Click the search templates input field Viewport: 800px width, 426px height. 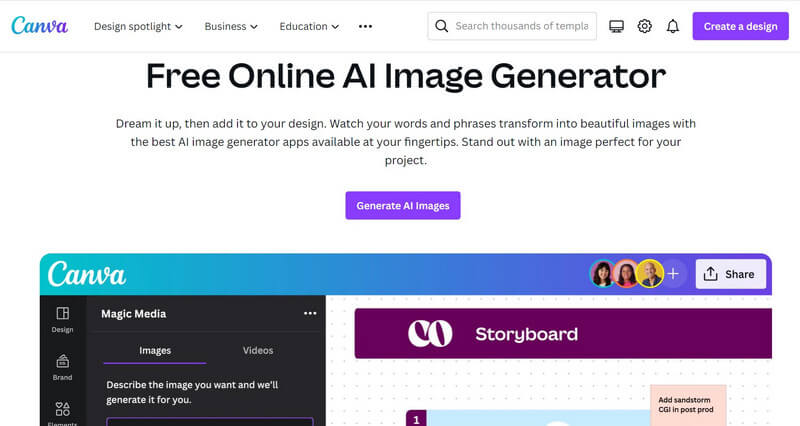tap(512, 26)
